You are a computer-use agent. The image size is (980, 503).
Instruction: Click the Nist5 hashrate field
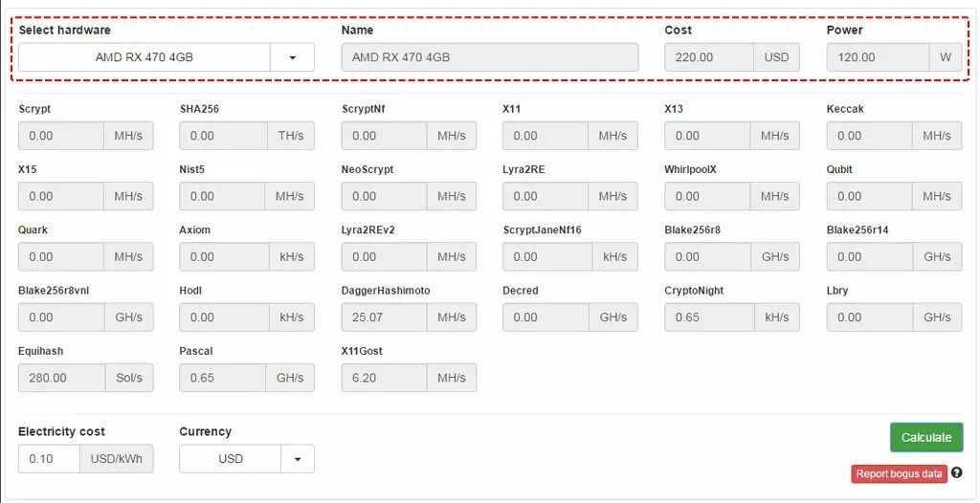pyautogui.click(x=222, y=196)
